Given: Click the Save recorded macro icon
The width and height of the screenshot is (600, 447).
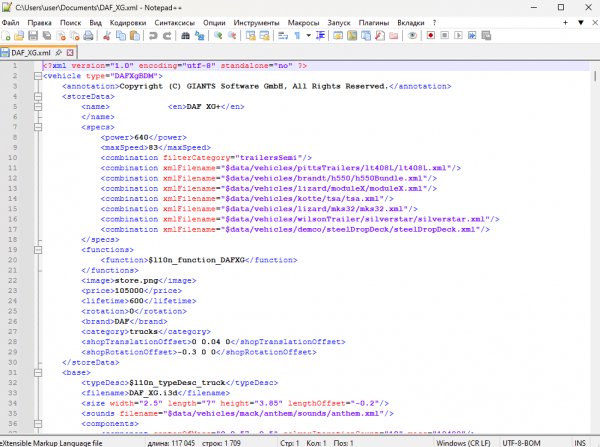Looking at the screenshot, I should tap(486, 36).
